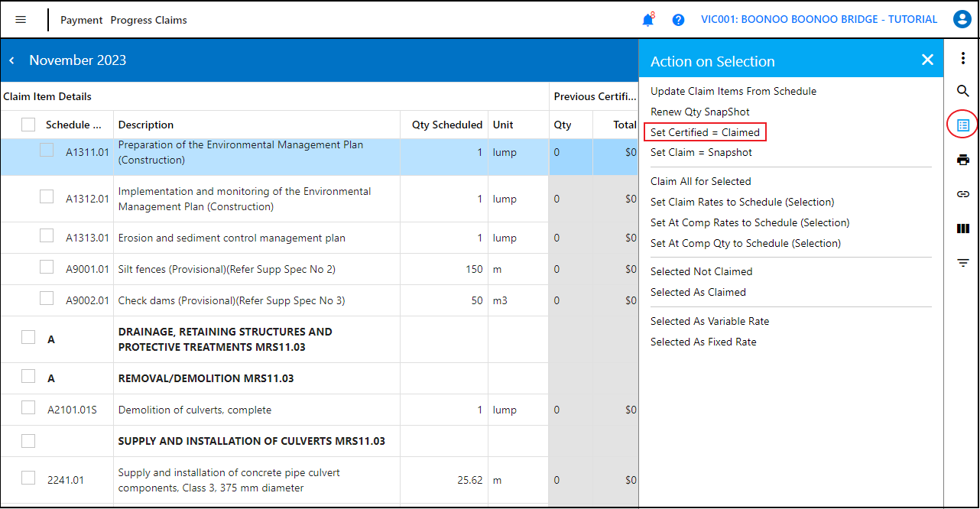Select the Silt fences (Provisional) description cell
Image resolution: width=980 pixels, height=509 pixels.
point(257,269)
